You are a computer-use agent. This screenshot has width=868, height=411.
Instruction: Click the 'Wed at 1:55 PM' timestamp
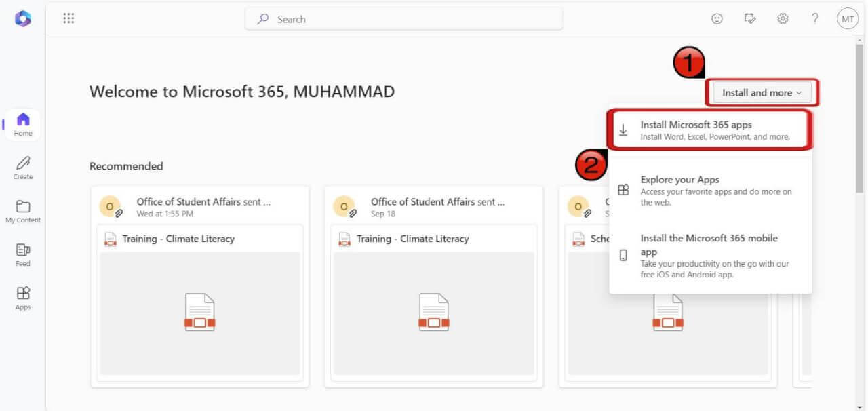165,214
